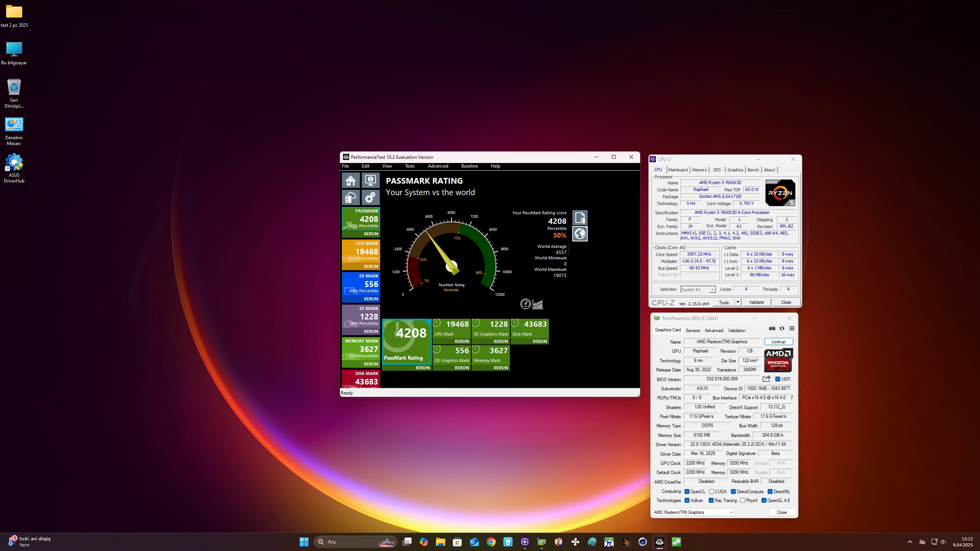Viewport: 980px width, 551px height.
Task: Open the PerformanceTest home screen icon
Action: click(351, 180)
